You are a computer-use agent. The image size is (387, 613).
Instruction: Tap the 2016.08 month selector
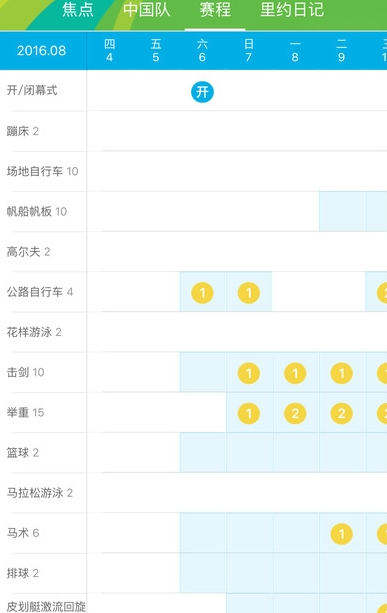pyautogui.click(x=41, y=51)
